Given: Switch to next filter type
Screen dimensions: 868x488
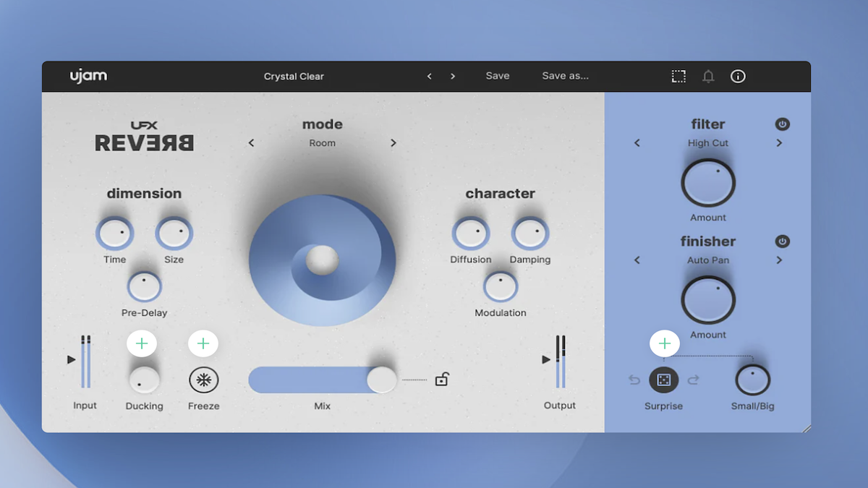Looking at the screenshot, I should (x=779, y=143).
